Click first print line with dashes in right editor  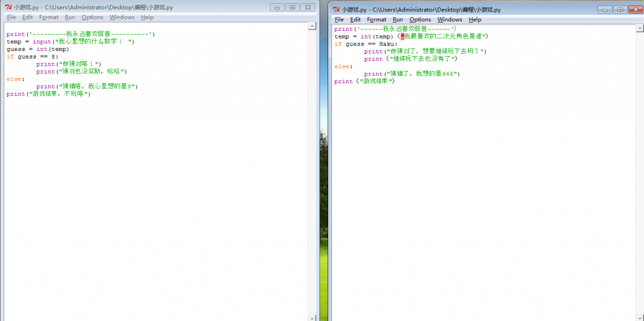click(396, 29)
